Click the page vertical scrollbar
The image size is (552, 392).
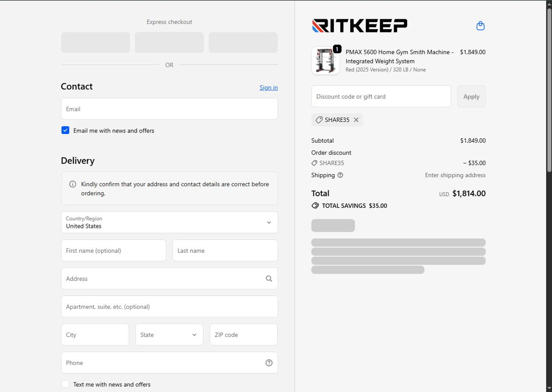(549, 89)
